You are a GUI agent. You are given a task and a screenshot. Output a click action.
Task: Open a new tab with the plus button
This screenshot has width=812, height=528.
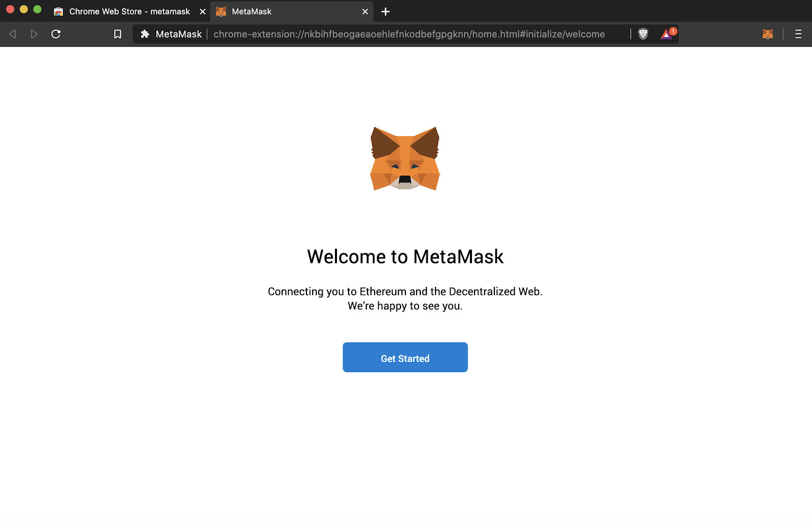(x=386, y=11)
